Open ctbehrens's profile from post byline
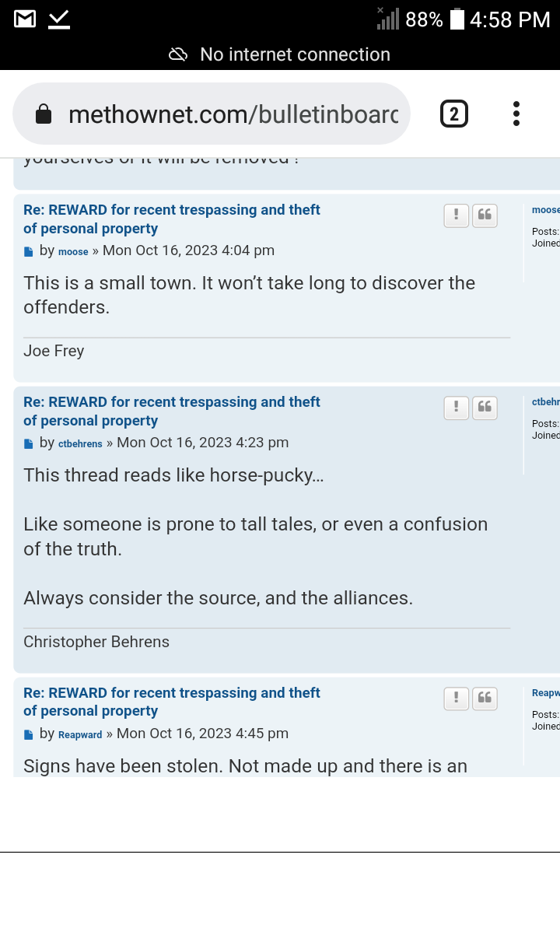 point(80,443)
